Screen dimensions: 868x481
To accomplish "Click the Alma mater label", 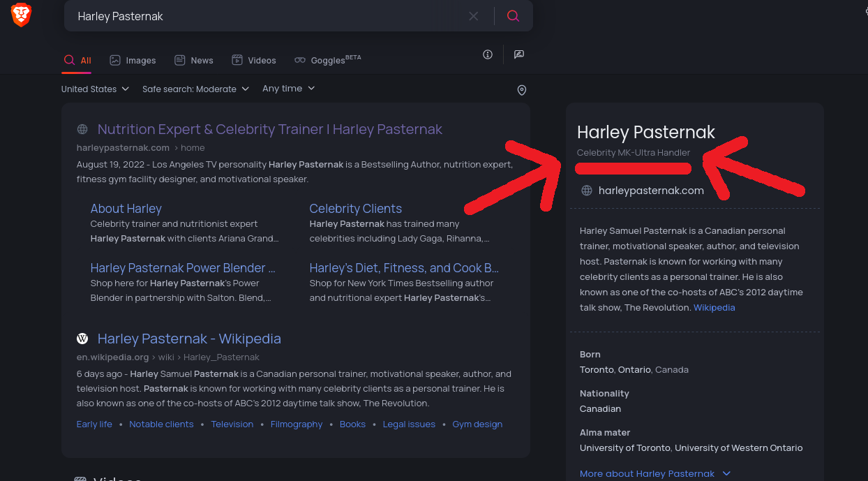I will (605, 432).
